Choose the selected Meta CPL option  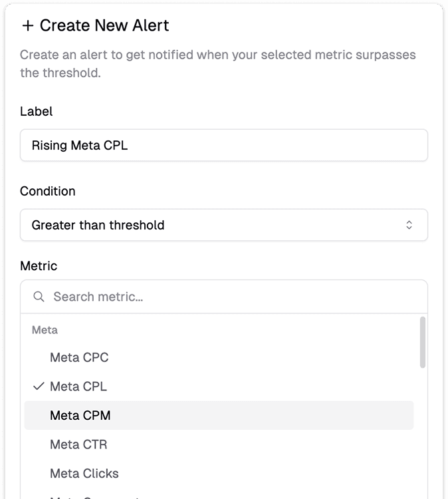pos(78,387)
